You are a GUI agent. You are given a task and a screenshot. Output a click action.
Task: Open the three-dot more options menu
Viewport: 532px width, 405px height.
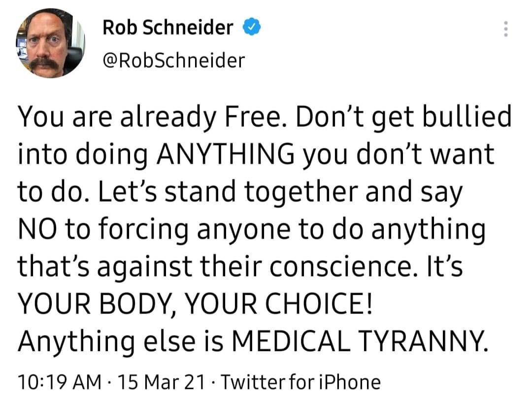(505, 29)
